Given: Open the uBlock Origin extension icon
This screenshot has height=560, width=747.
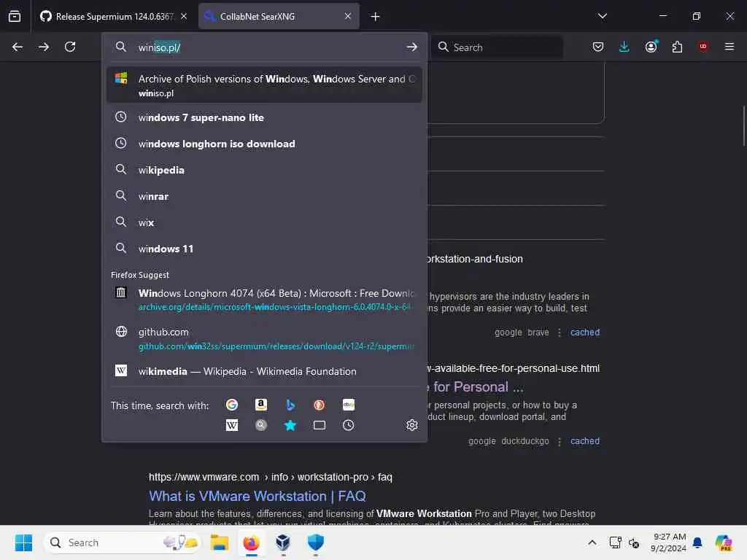Looking at the screenshot, I should click(703, 47).
